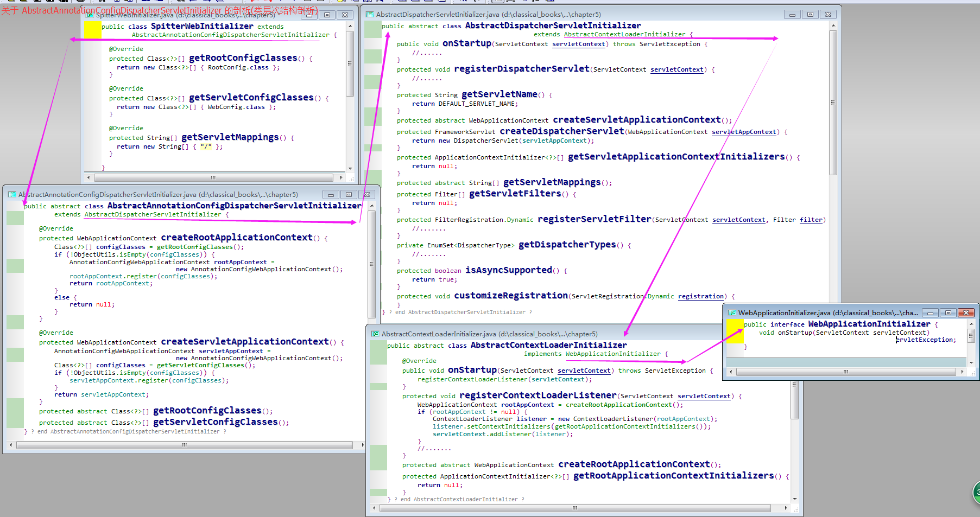The image size is (980, 517).
Task: Click the WebApplicationInitializer interface name
Action: coord(869,324)
